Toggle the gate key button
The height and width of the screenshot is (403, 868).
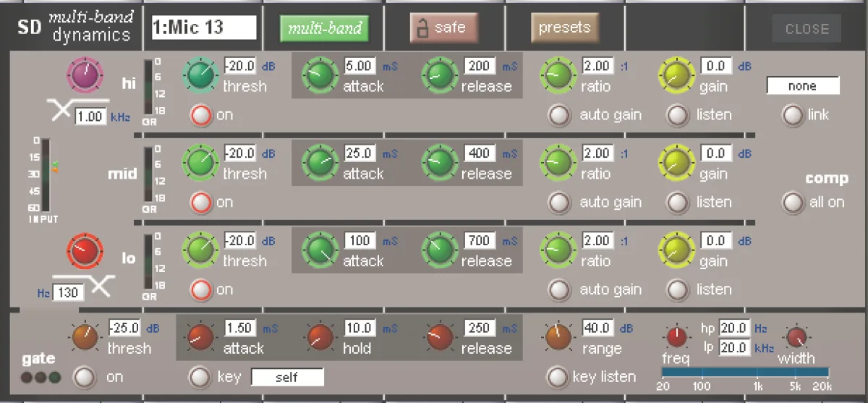(x=199, y=377)
